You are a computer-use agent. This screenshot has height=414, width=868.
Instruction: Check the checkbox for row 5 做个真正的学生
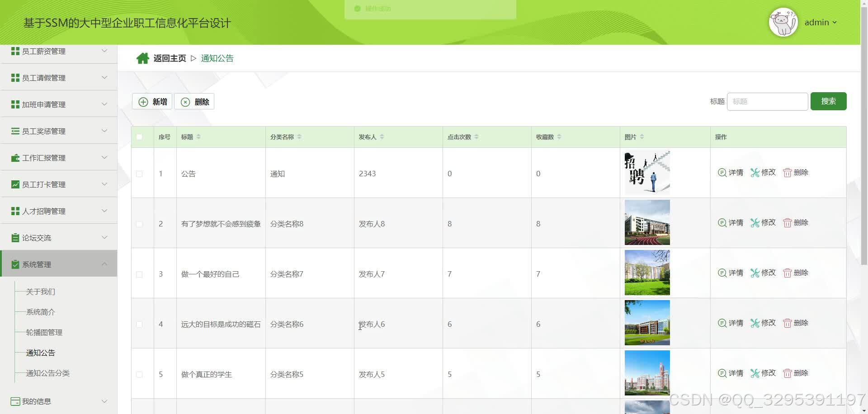click(x=139, y=375)
